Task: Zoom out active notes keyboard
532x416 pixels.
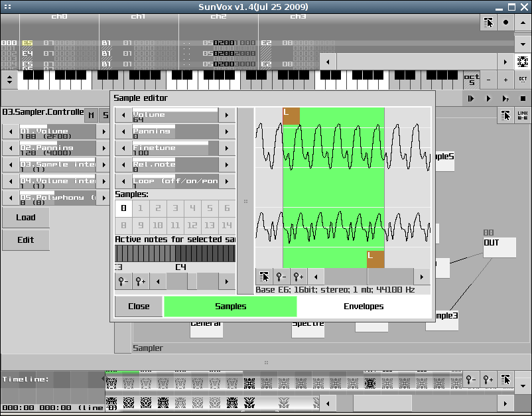Action: pyautogui.click(x=123, y=281)
